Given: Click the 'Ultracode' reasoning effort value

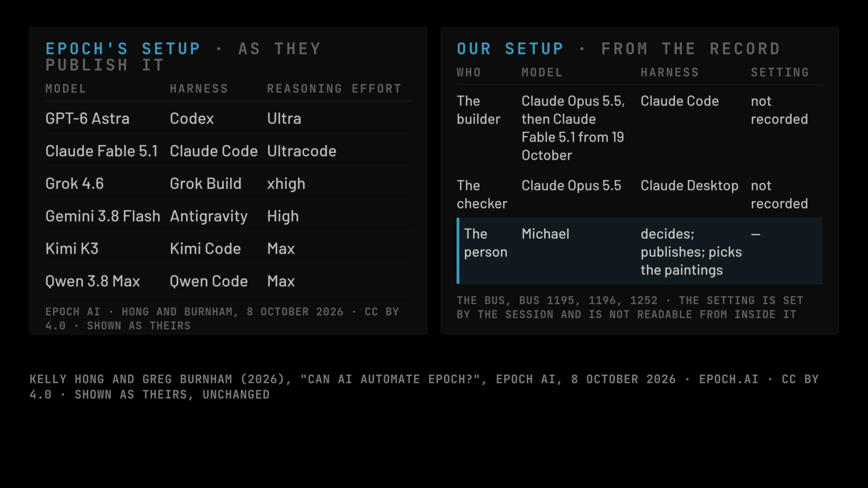Looking at the screenshot, I should tap(302, 151).
